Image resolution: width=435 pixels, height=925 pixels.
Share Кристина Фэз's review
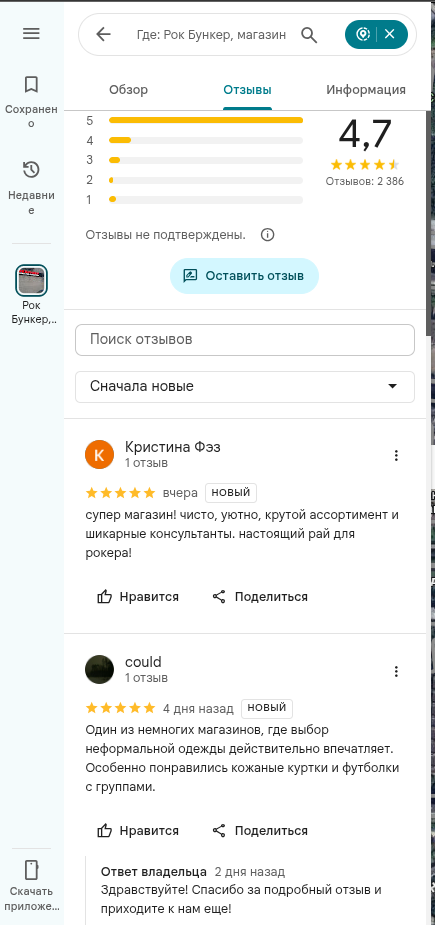(x=260, y=596)
